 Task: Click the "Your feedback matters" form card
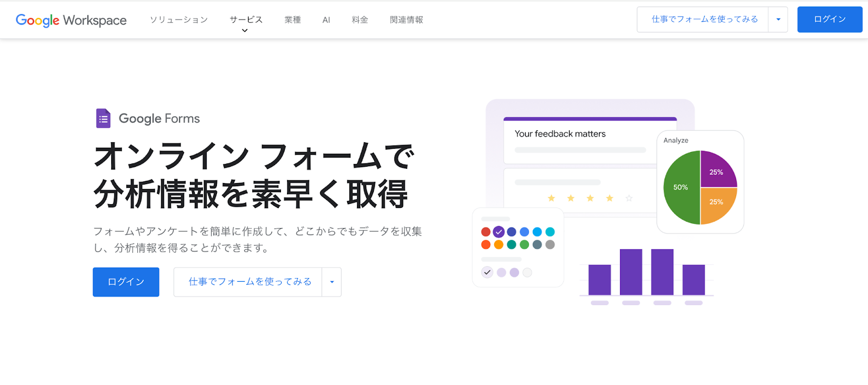point(575,141)
